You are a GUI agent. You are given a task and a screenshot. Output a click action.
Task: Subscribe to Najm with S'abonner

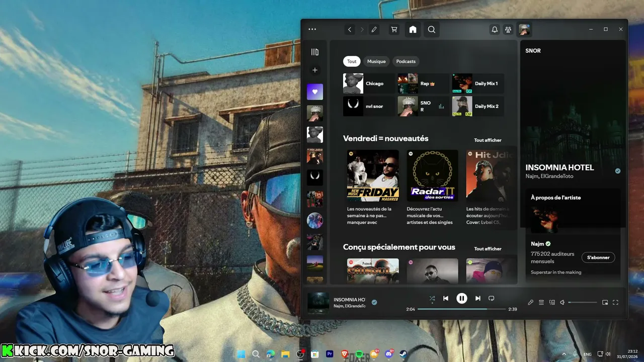pos(598,257)
